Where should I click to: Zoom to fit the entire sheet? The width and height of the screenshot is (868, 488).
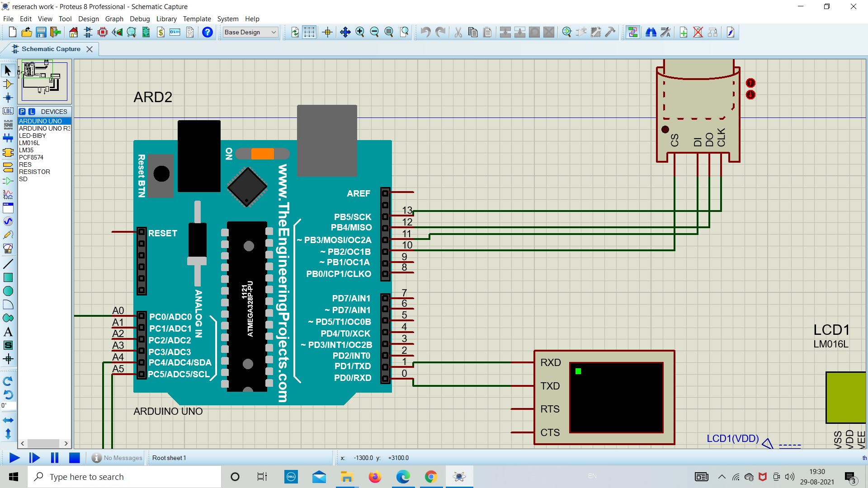[x=389, y=32]
